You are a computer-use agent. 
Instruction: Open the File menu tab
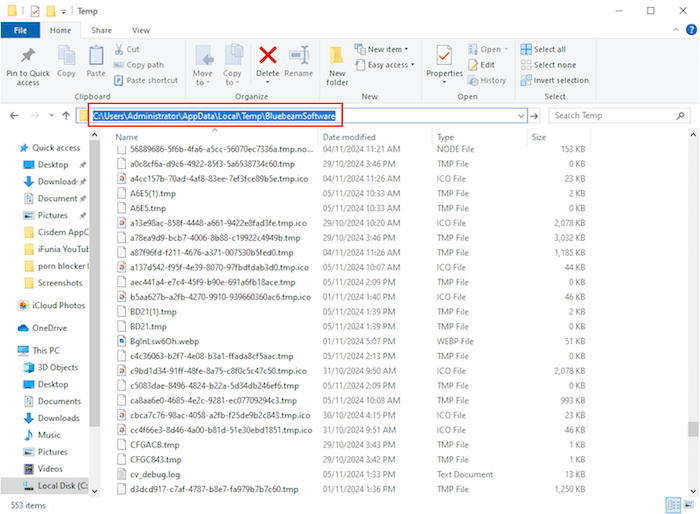[21, 30]
